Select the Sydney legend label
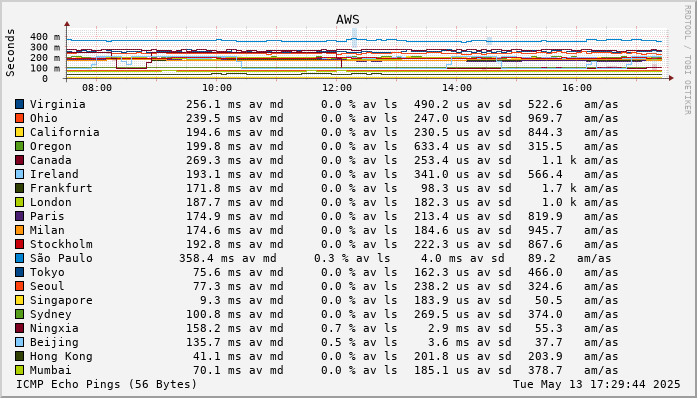The image size is (697, 398). (51, 315)
